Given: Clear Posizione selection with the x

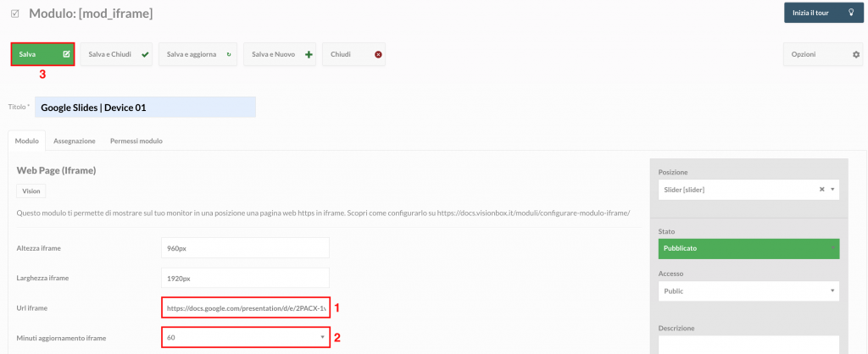Looking at the screenshot, I should (x=822, y=189).
